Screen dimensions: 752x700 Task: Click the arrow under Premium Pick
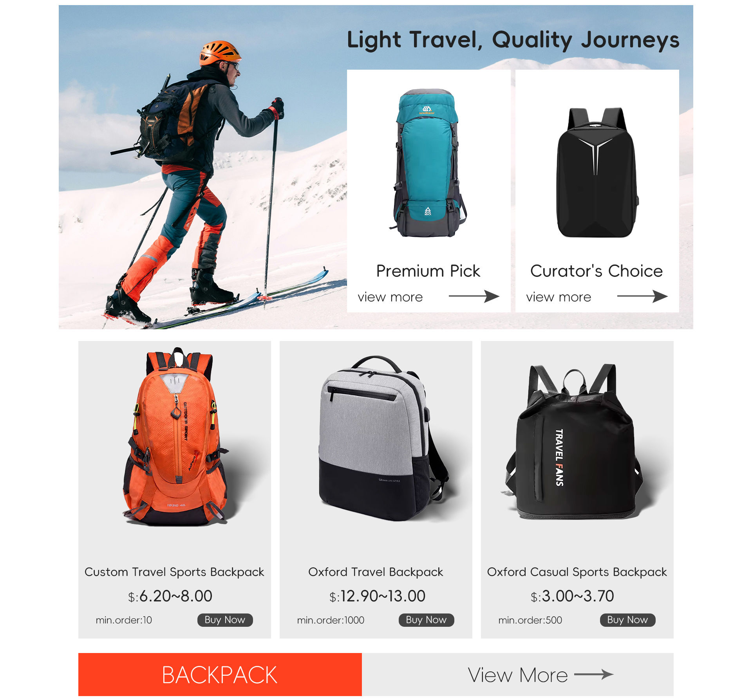click(474, 296)
